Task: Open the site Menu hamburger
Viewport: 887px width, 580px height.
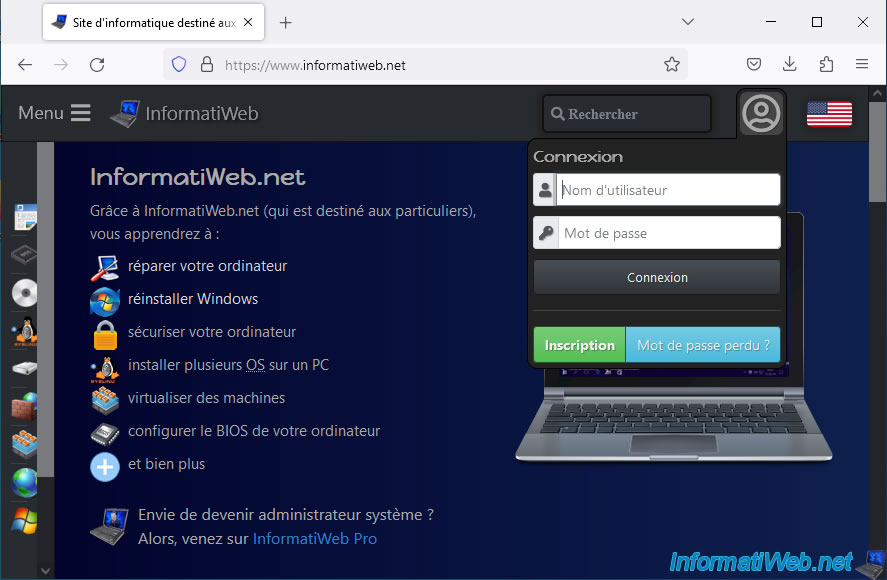Action: tap(54, 113)
